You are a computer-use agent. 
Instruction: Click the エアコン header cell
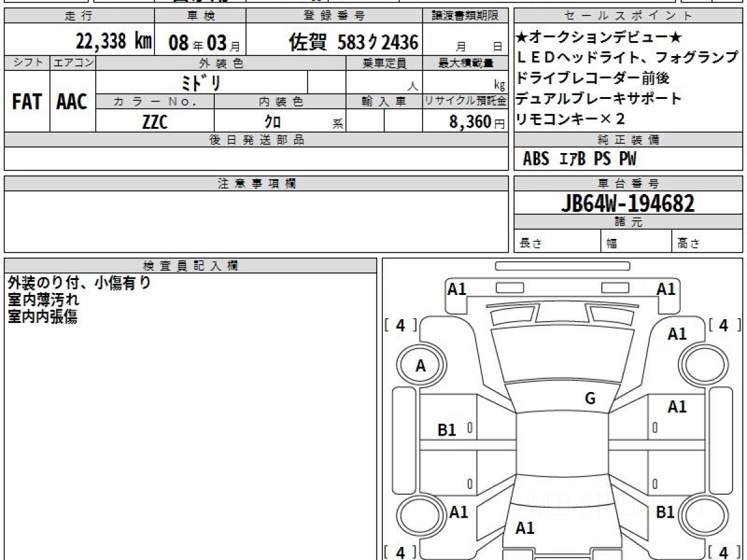coord(73,63)
